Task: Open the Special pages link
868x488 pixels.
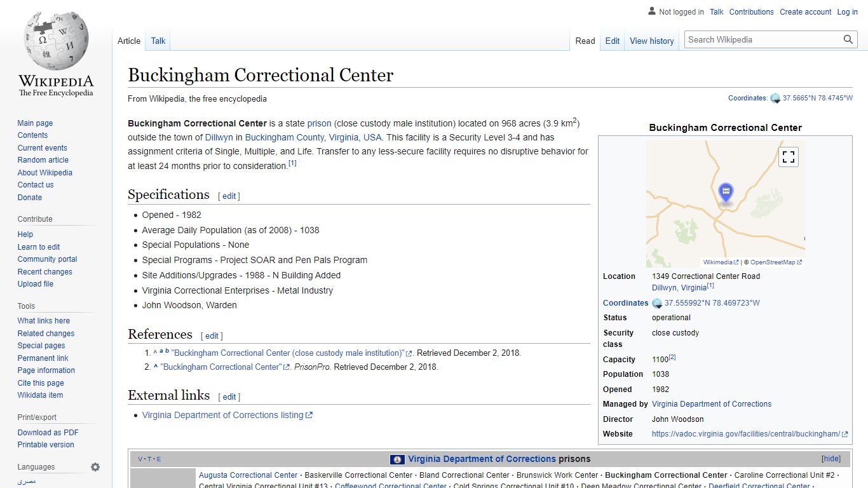Action: tap(41, 346)
